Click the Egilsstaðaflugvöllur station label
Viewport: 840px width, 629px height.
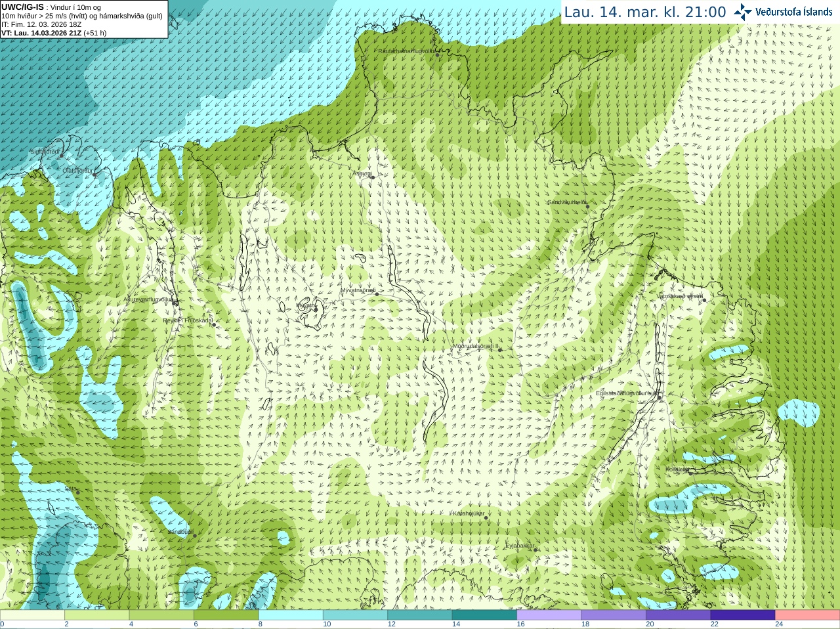[627, 393]
